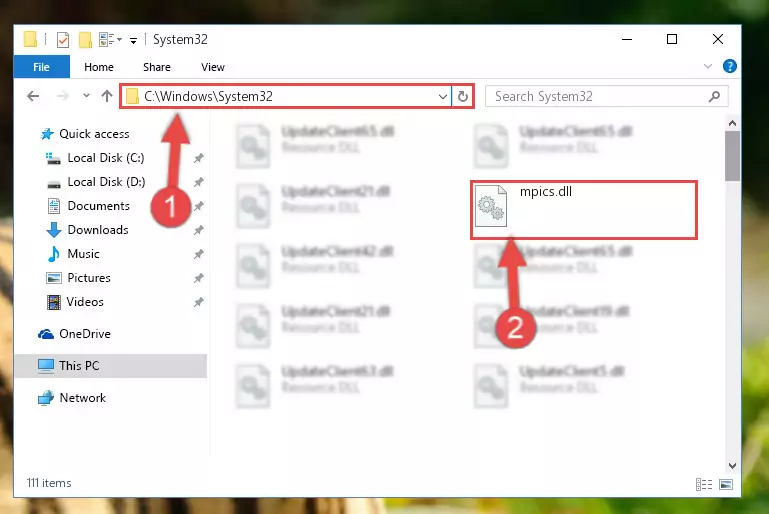Click the scroll down arrow of file list
The image size is (769, 514).
733,465
